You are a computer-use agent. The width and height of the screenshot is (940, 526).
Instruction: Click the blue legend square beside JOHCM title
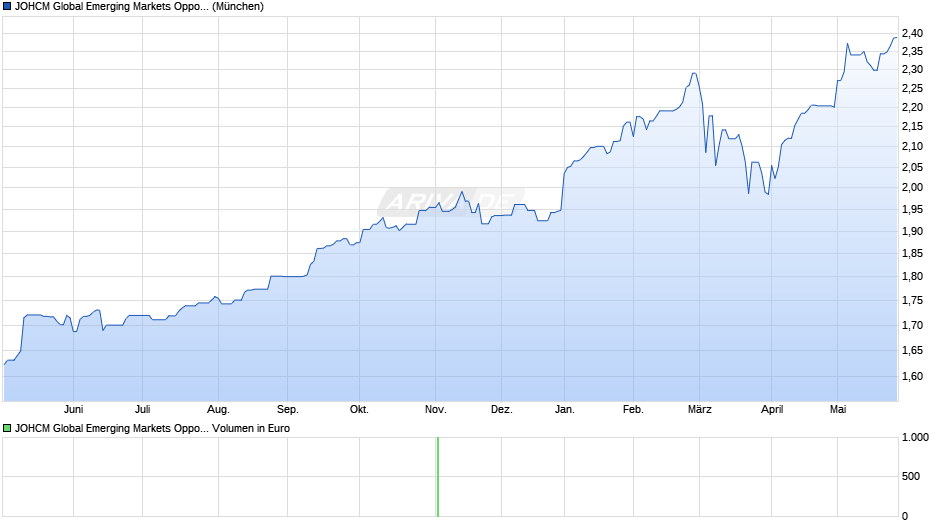coord(7,7)
